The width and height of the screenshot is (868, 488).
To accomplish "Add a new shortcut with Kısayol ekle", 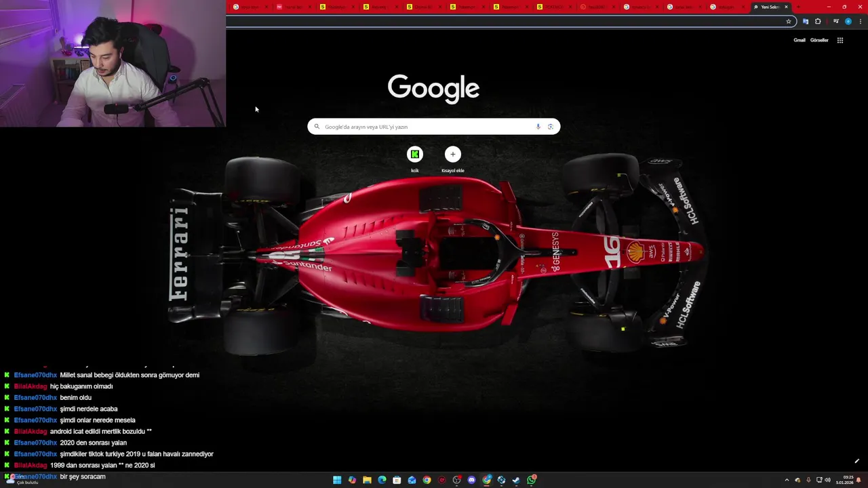I will coord(453,155).
